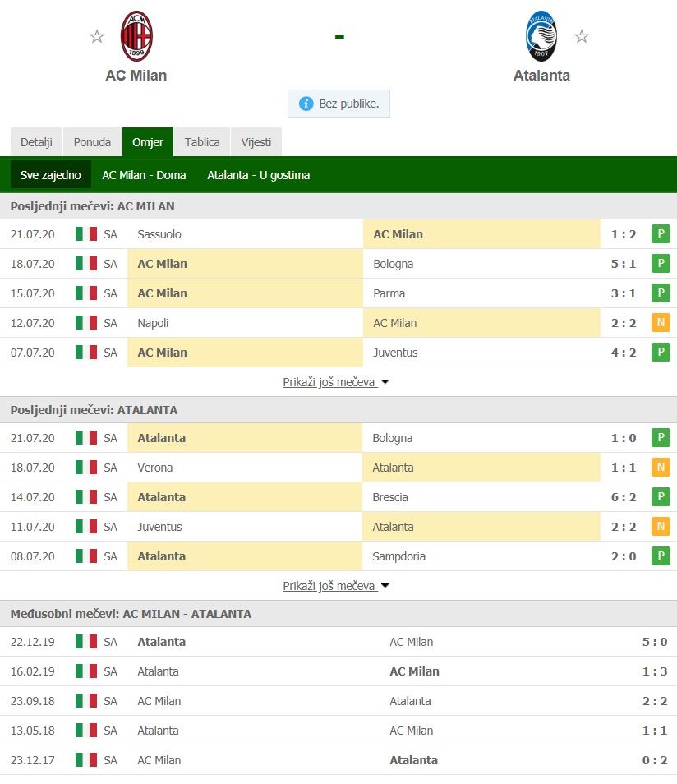Click the AC Milan club crest
Image resolution: width=677 pixels, height=784 pixels.
[136, 36]
